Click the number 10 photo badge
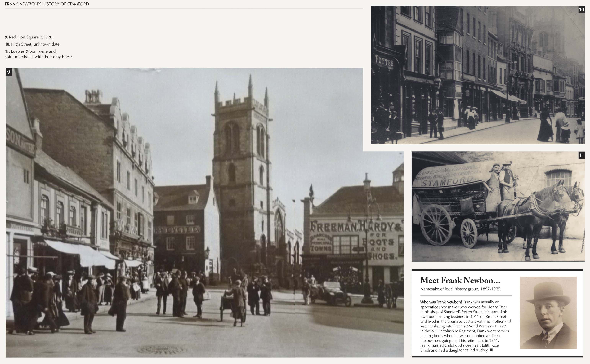Screen dimensions: 590x364 coord(581,10)
